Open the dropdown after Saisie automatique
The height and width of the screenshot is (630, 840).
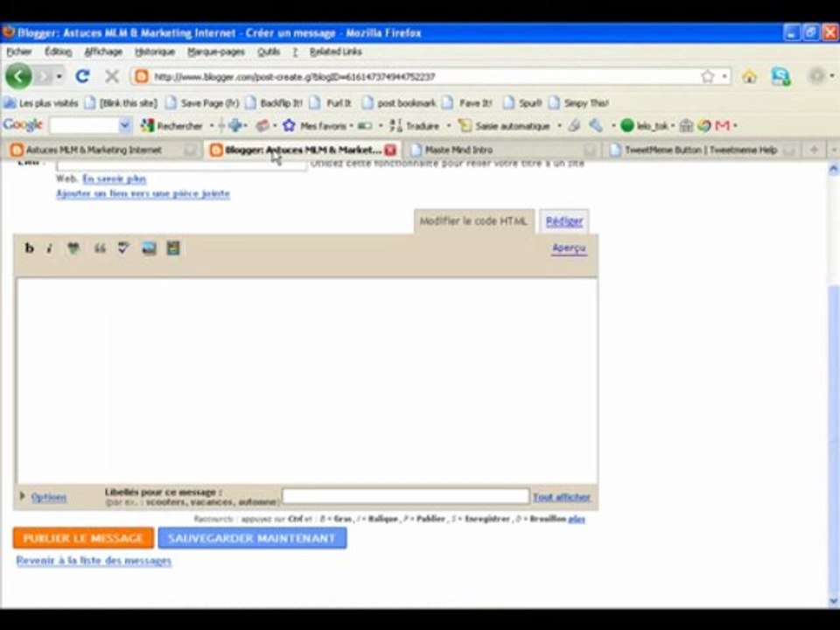click(x=559, y=126)
